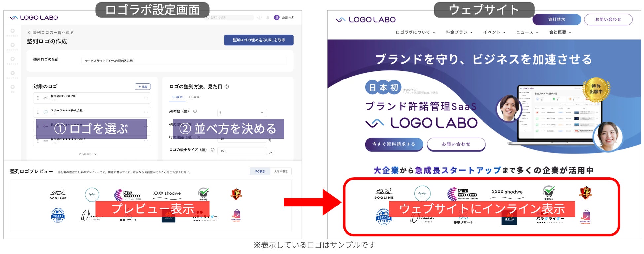Click 整列ロゴの埋め込みURLを取得 button
The width and height of the screenshot is (644, 254).
click(259, 40)
